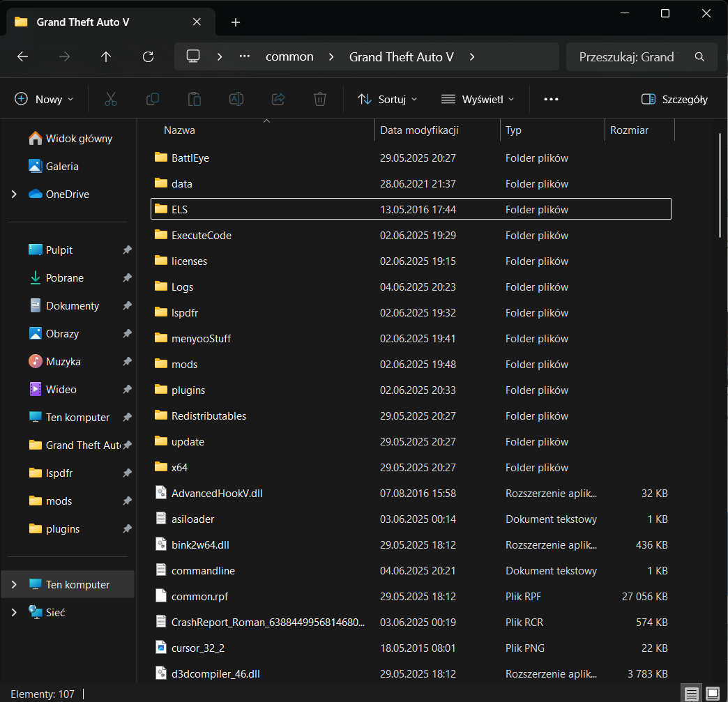Switch to details list view in status bar
This screenshot has height=702, width=728.
coord(691,694)
